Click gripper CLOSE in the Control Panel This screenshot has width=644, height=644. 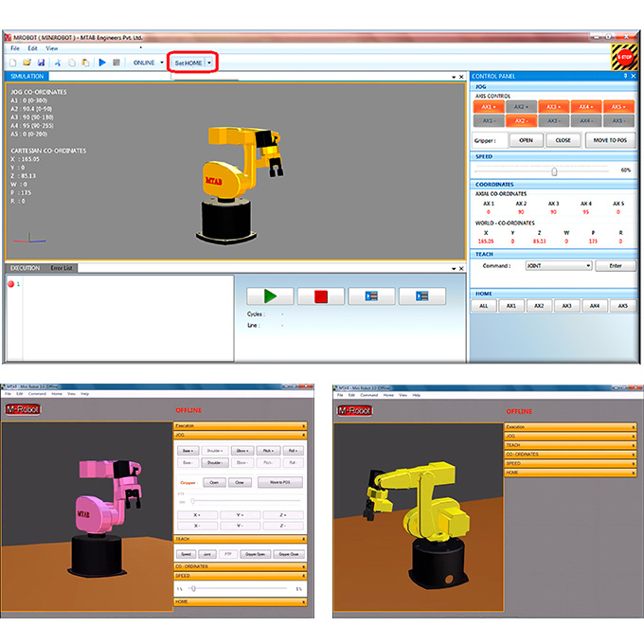pyautogui.click(x=563, y=140)
